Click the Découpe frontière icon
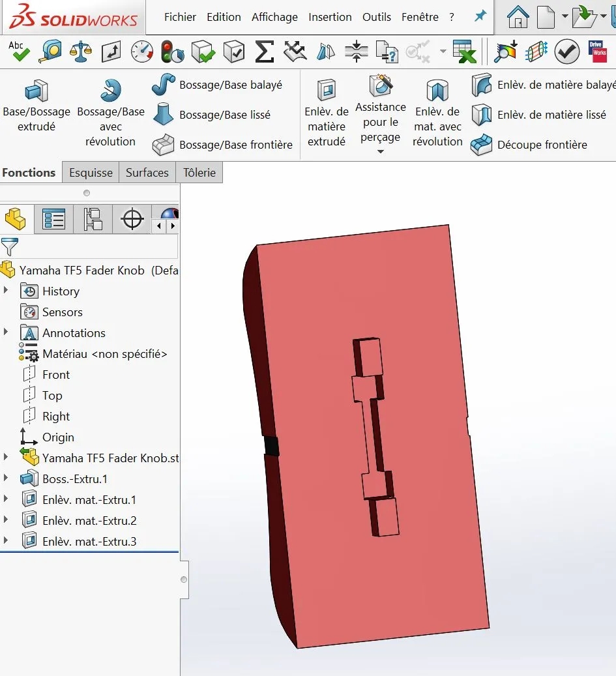 pos(482,145)
